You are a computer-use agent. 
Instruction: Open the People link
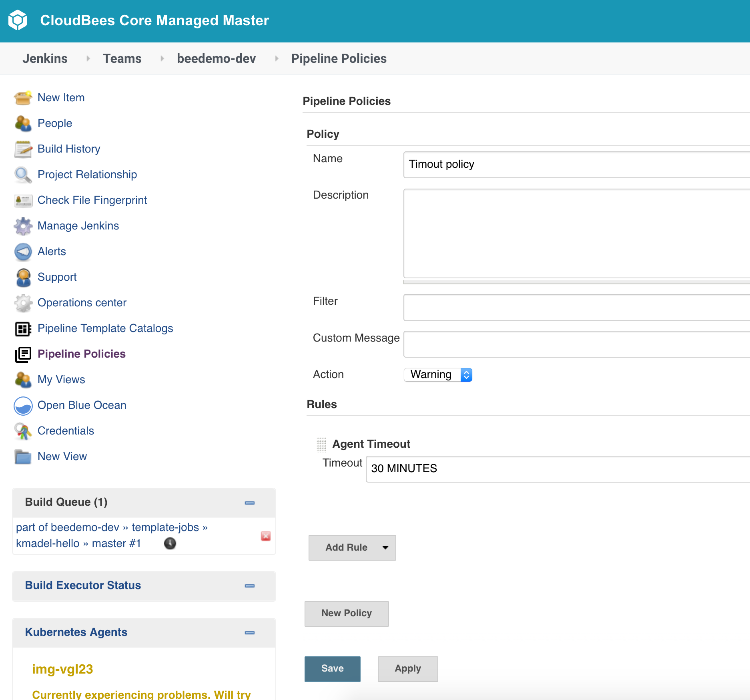(x=55, y=123)
